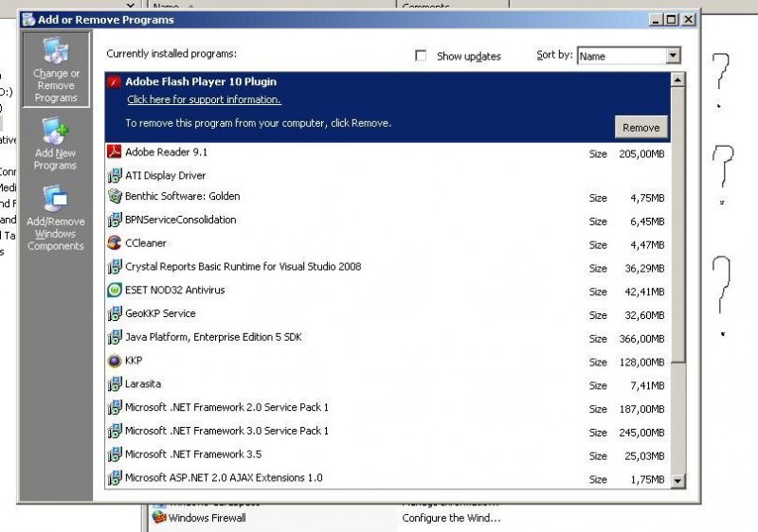Click the GeoKKP Service icon
The height and width of the screenshot is (532, 758).
pos(114,313)
